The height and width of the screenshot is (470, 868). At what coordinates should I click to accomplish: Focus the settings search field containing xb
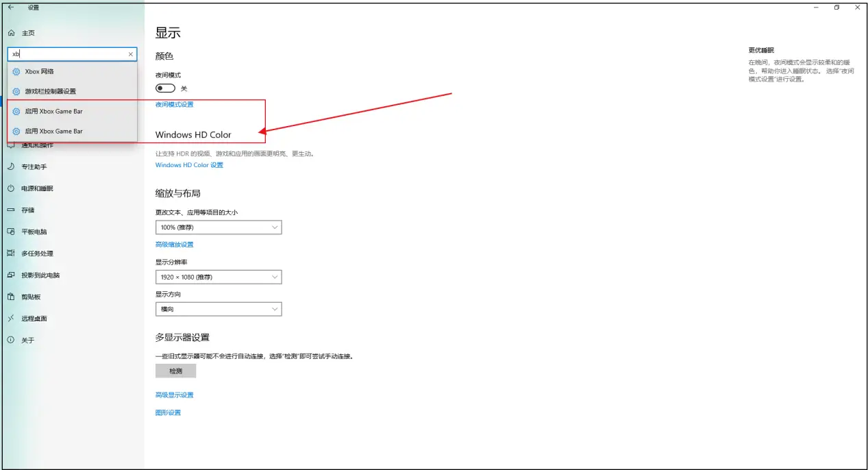pyautogui.click(x=72, y=54)
